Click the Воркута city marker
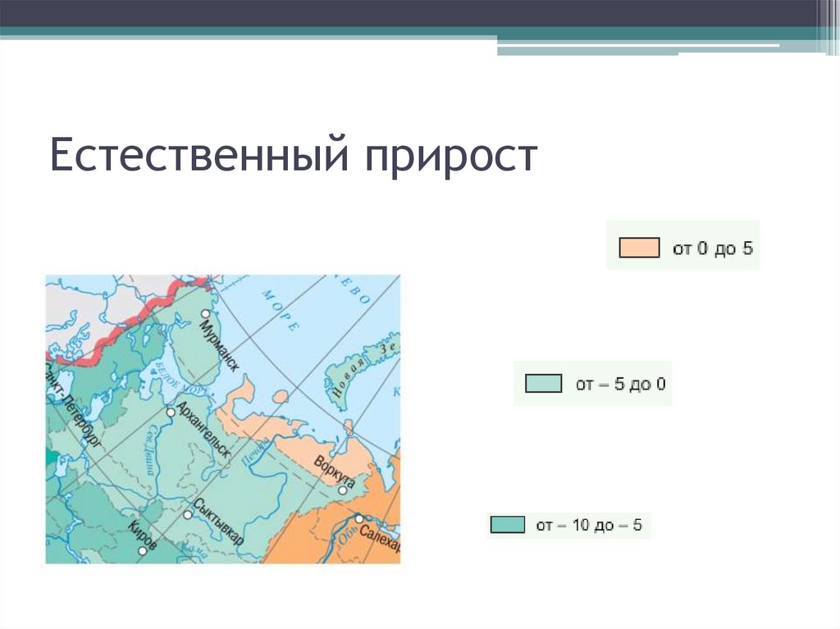Image resolution: width=840 pixels, height=629 pixels. pyautogui.click(x=344, y=489)
